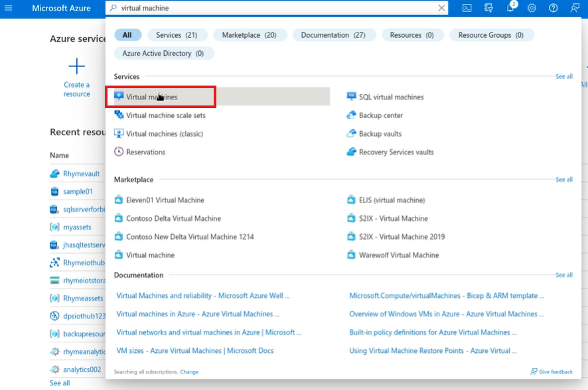Filter results by Azure Active Directory (0)
The width and height of the screenshot is (588, 390).
click(163, 53)
